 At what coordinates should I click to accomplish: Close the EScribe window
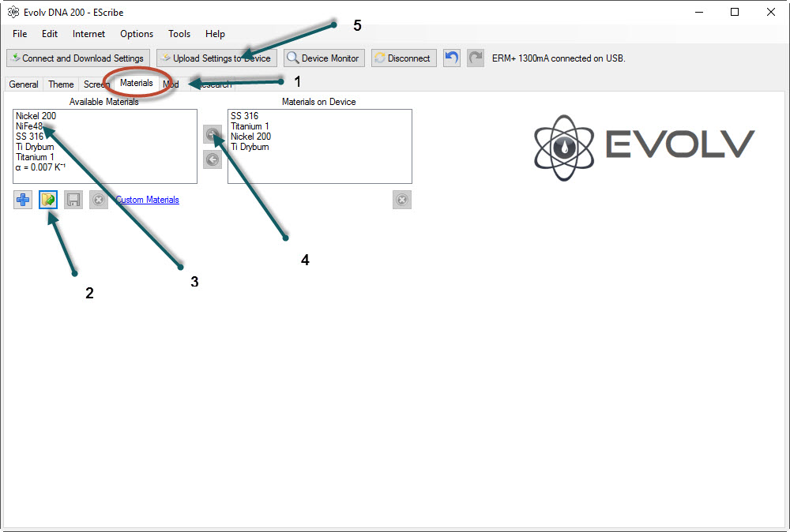(x=771, y=12)
